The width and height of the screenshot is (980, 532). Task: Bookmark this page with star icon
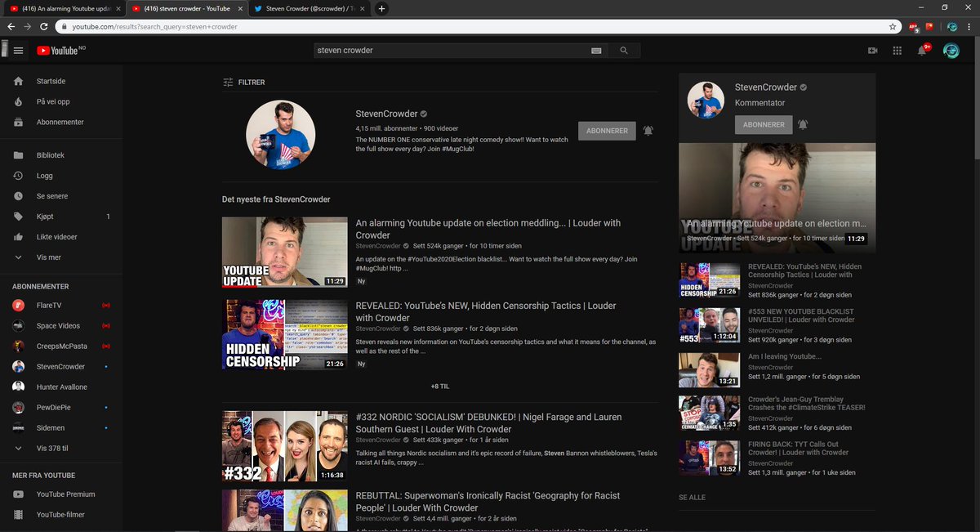[x=893, y=26]
